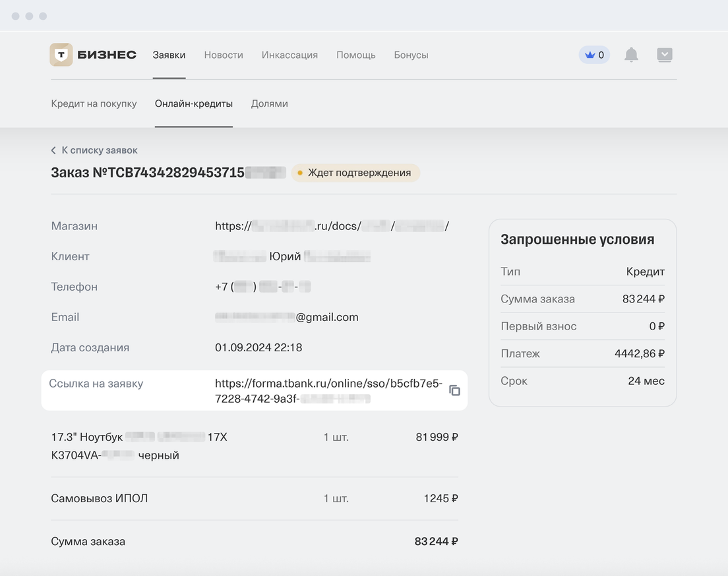Open notifications via the bell icon
The image size is (728, 576).
pos(631,55)
